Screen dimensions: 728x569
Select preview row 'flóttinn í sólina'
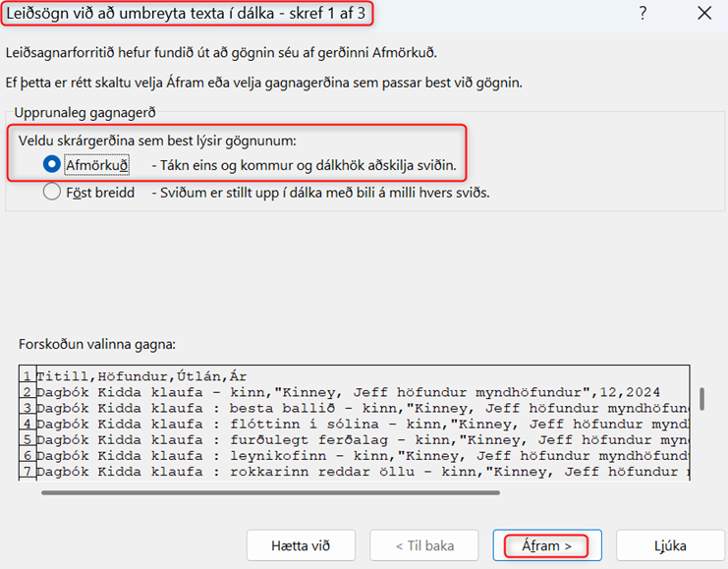click(x=355, y=425)
